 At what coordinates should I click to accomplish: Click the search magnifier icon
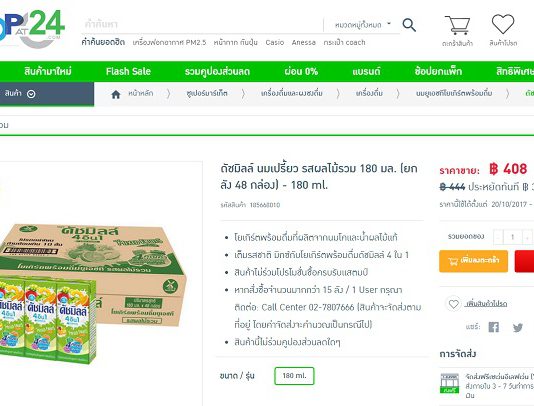click(409, 25)
